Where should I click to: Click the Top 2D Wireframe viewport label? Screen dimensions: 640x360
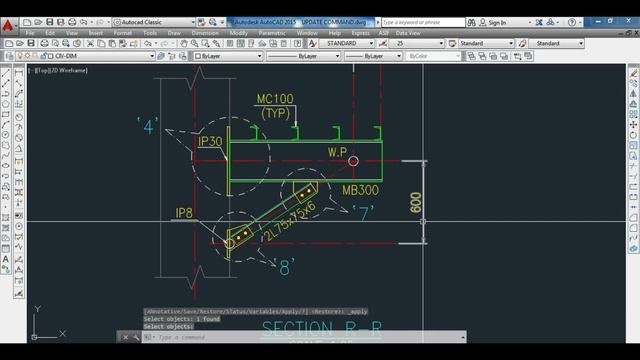(x=58, y=70)
